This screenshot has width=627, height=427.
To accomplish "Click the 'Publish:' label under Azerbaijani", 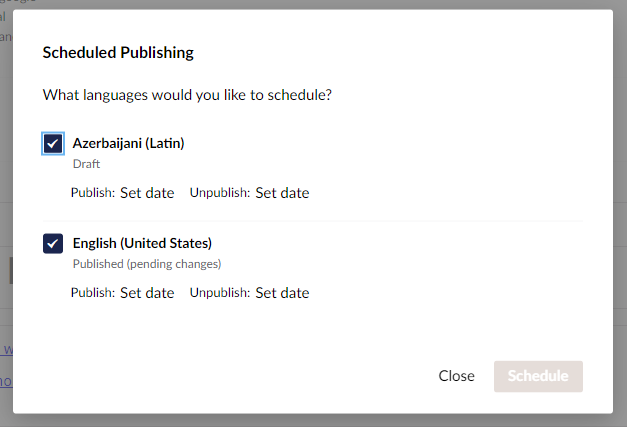I will (x=93, y=193).
